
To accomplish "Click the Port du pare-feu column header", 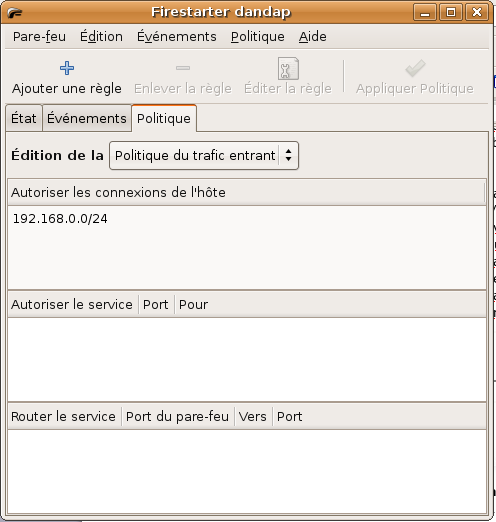I will coord(178,416).
